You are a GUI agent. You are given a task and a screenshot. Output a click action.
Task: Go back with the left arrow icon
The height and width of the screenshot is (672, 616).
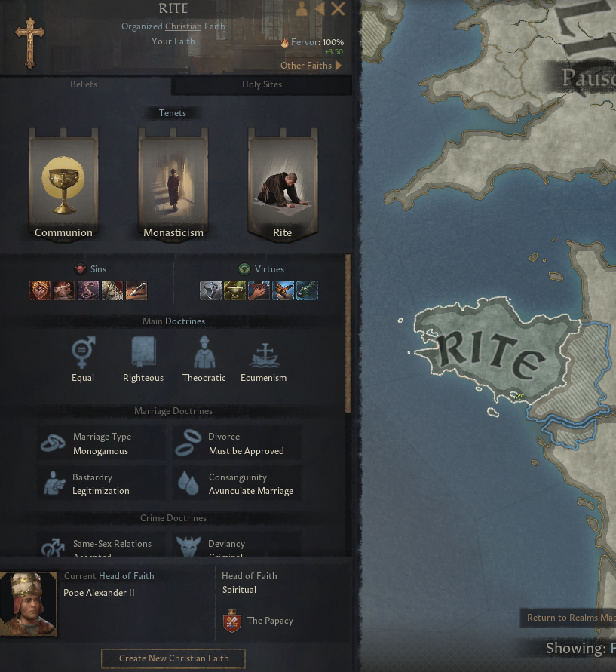pyautogui.click(x=320, y=8)
